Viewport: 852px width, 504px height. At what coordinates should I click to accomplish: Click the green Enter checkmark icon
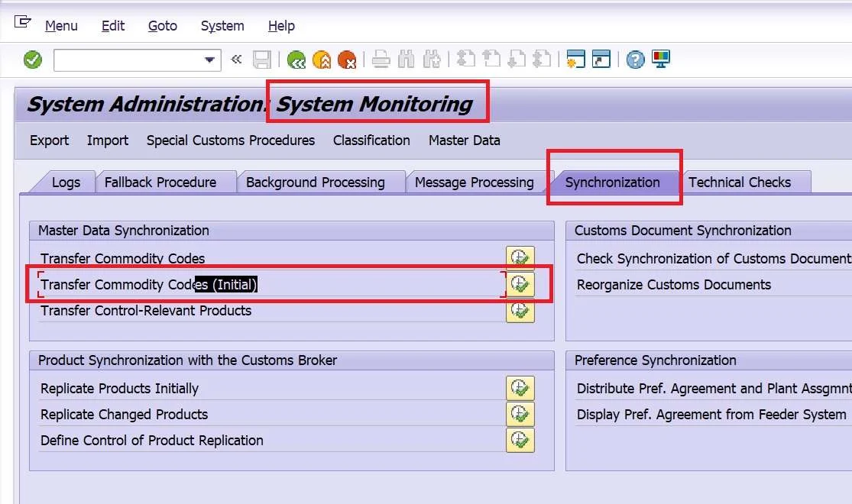(33, 60)
